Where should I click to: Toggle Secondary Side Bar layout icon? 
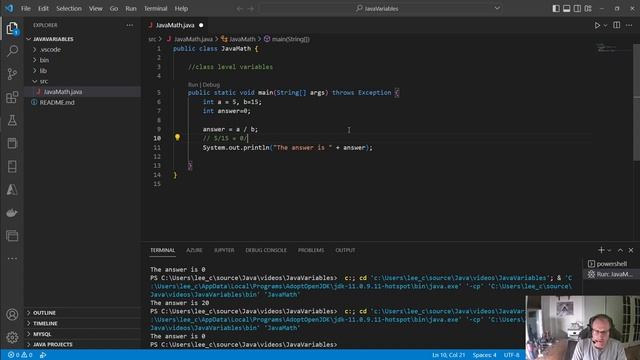(577, 9)
